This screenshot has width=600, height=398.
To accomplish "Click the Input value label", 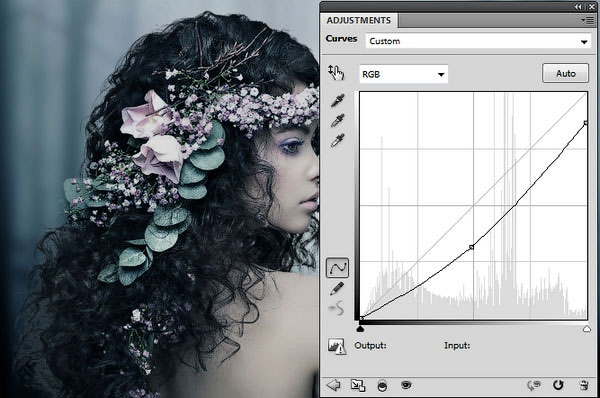I will (x=457, y=346).
